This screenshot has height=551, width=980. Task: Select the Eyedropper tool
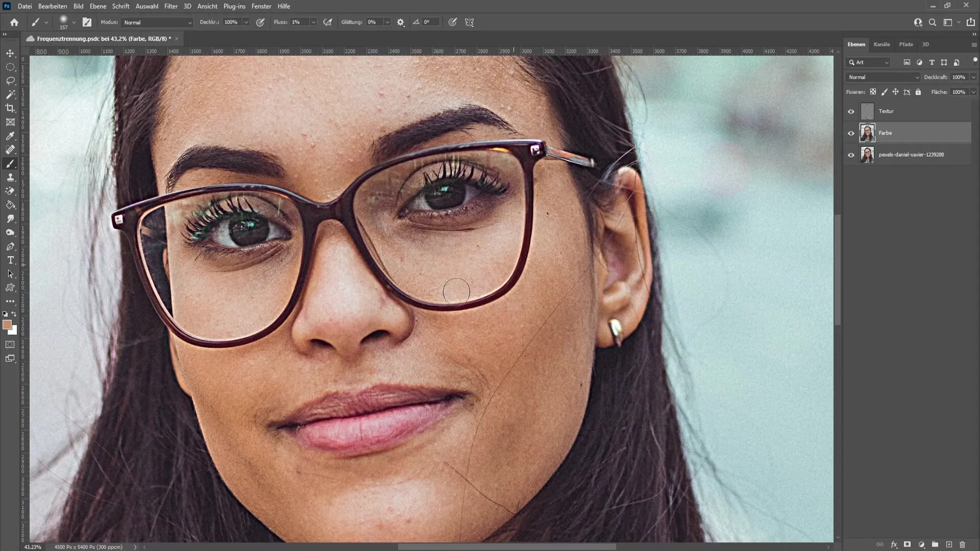tap(10, 135)
